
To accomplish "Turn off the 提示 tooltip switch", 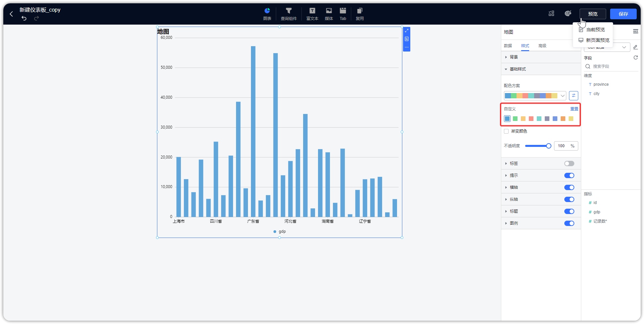I will pyautogui.click(x=569, y=175).
